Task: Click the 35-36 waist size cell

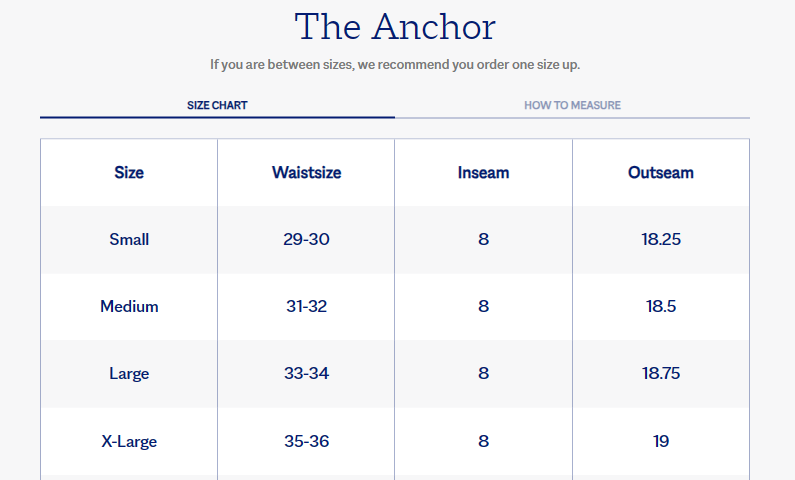Action: point(306,441)
